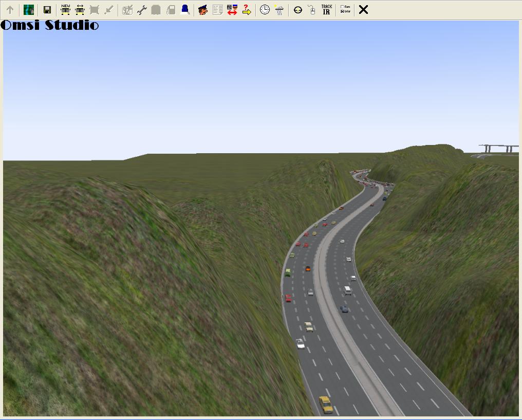Click the small checkbox options icon
The height and width of the screenshot is (420, 522).
coord(345,10)
